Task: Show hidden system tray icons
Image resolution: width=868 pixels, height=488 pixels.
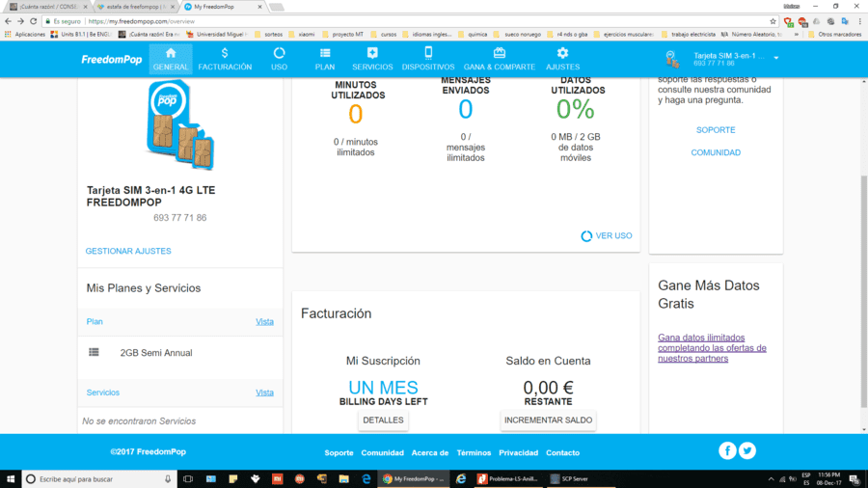Action: coord(771,479)
